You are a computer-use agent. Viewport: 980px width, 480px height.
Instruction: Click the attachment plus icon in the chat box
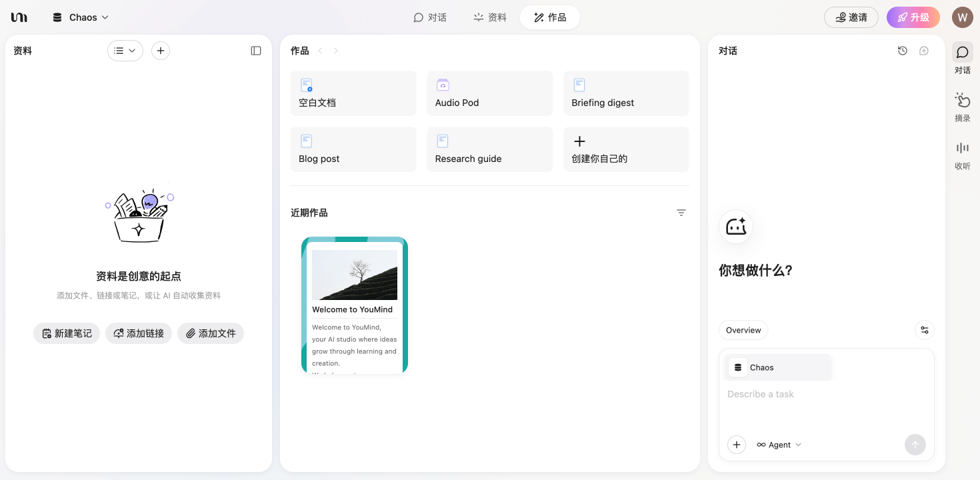pyautogui.click(x=736, y=445)
